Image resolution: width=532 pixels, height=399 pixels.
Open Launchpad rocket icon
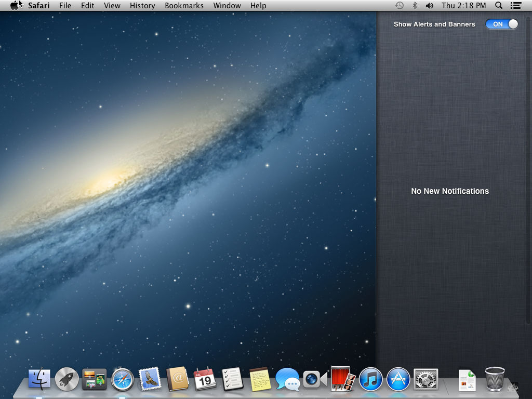(x=67, y=379)
